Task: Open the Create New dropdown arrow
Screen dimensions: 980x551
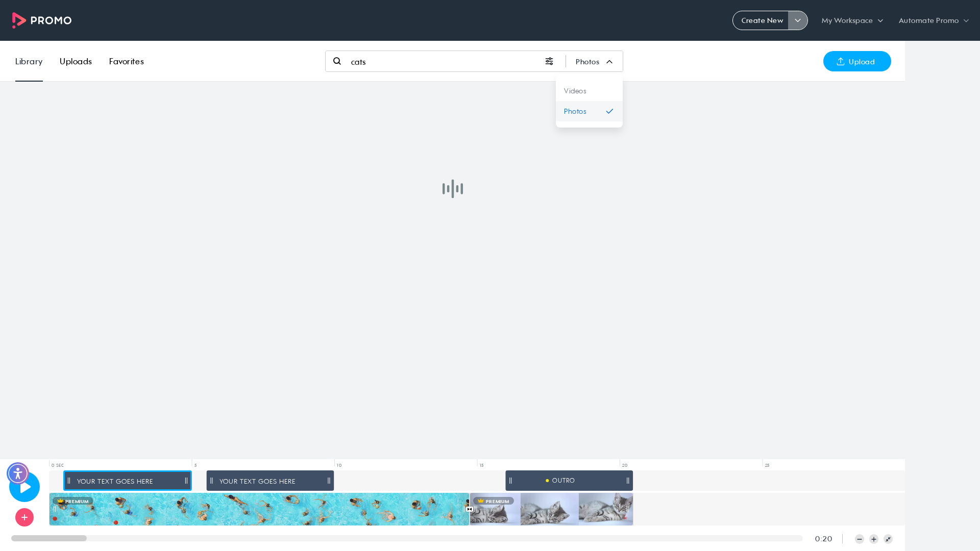Action: click(798, 20)
